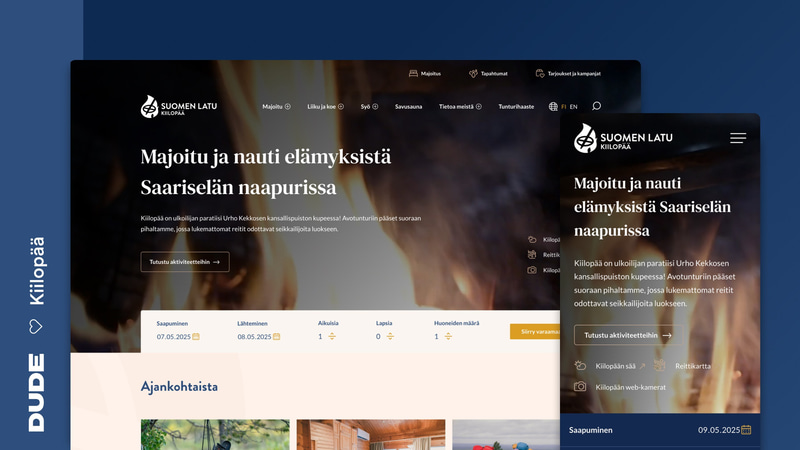The height and width of the screenshot is (450, 800).
Task: Switch language to EN
Action: click(x=573, y=107)
